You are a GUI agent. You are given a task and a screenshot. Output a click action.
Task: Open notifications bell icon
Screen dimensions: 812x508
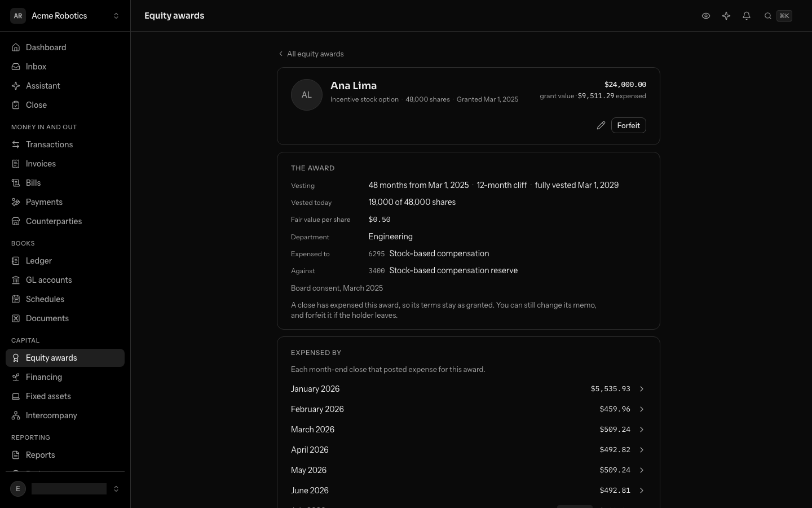point(746,16)
